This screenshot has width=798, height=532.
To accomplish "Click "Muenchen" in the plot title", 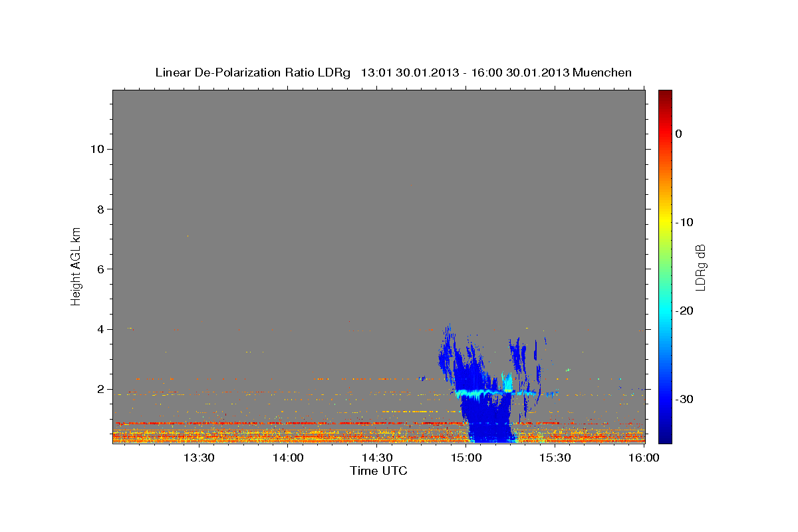I will pos(602,72).
